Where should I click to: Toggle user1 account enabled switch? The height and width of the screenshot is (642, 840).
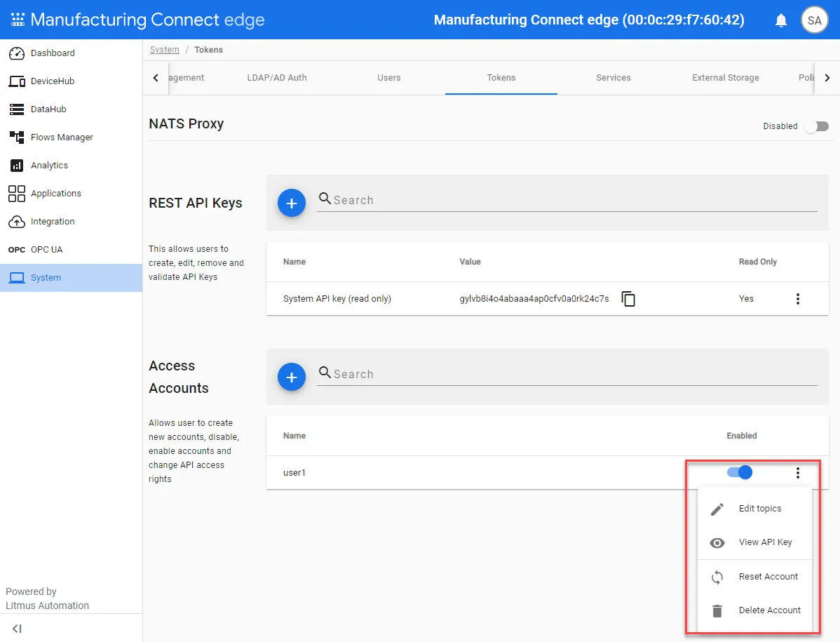click(x=740, y=473)
